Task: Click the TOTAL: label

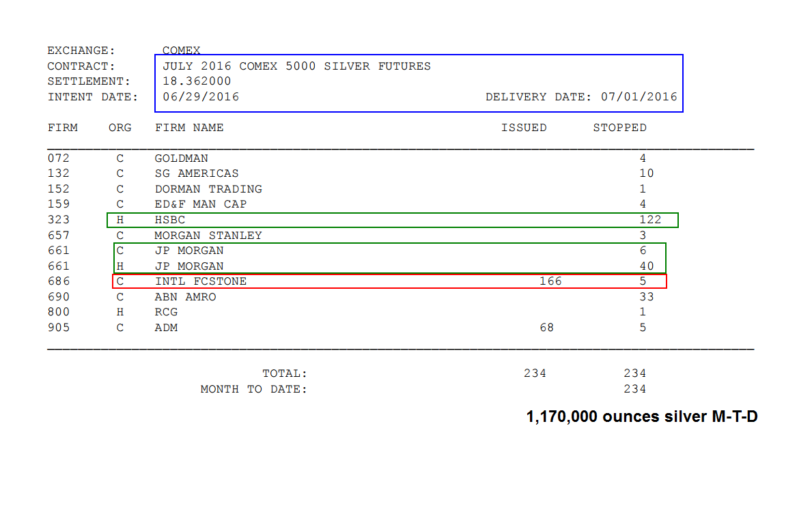Action: coord(285,373)
